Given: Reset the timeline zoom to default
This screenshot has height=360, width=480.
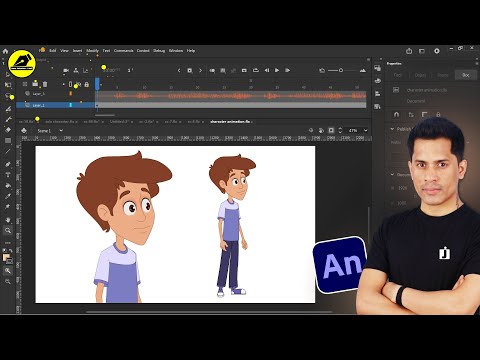Looking at the screenshot, I should [322, 70].
